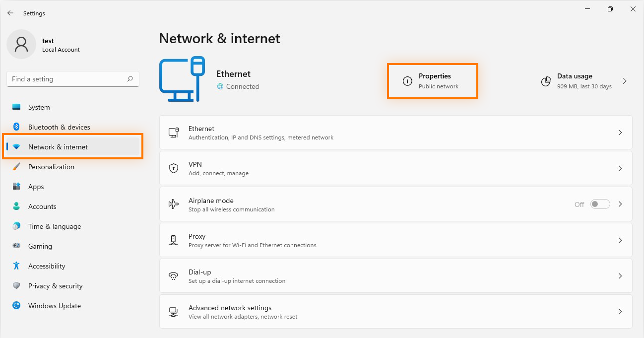Expand Ethernet settings chevron
This screenshot has width=644, height=338.
click(620, 133)
